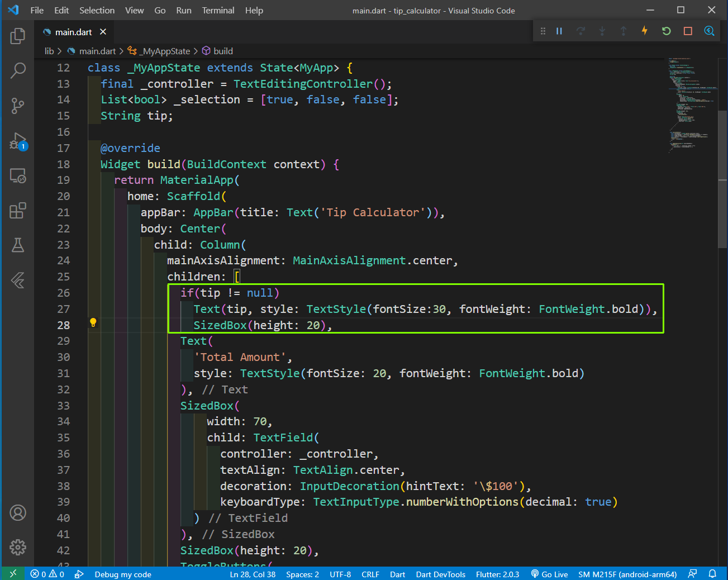Open Run and Debug view
This screenshot has width=728, height=580.
tap(18, 141)
